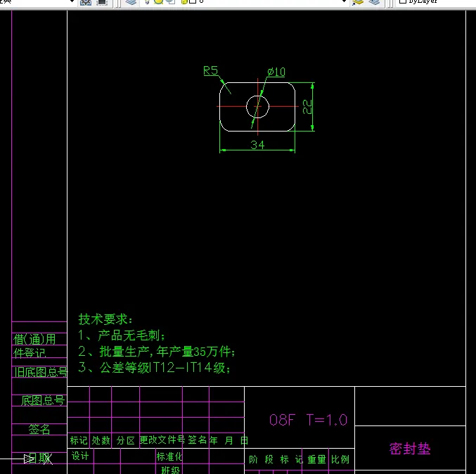
Task: Click the Layer Previous icon
Action: point(375,2)
